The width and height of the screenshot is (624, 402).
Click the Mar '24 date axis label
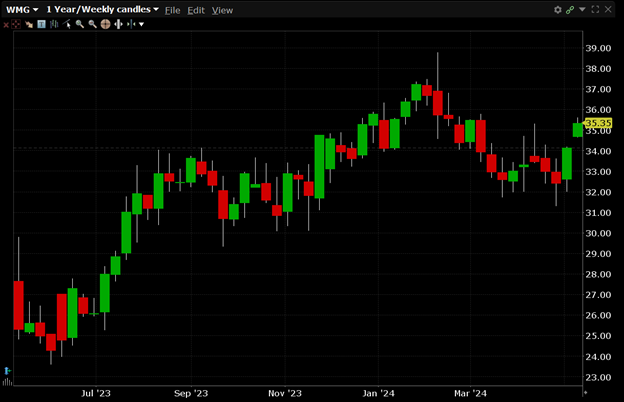(470, 393)
